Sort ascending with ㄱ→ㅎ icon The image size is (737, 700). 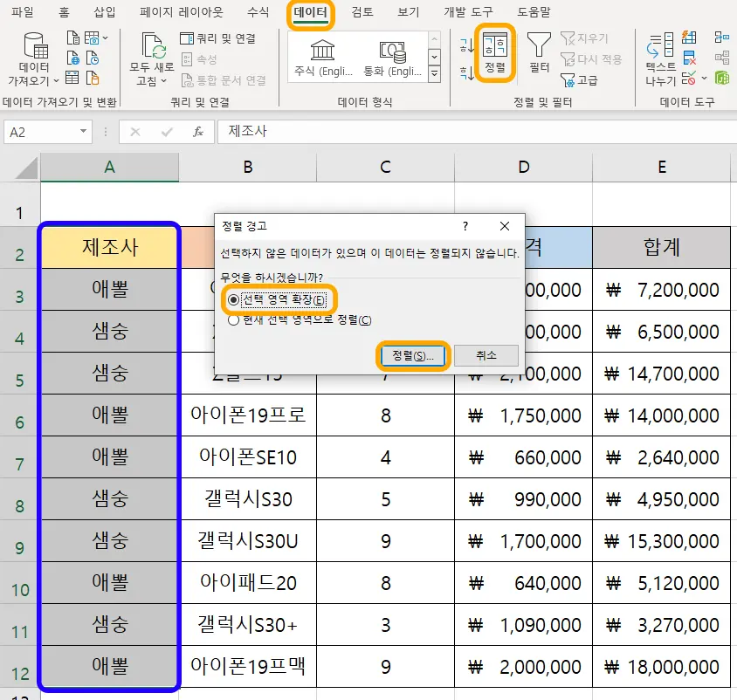[x=467, y=45]
